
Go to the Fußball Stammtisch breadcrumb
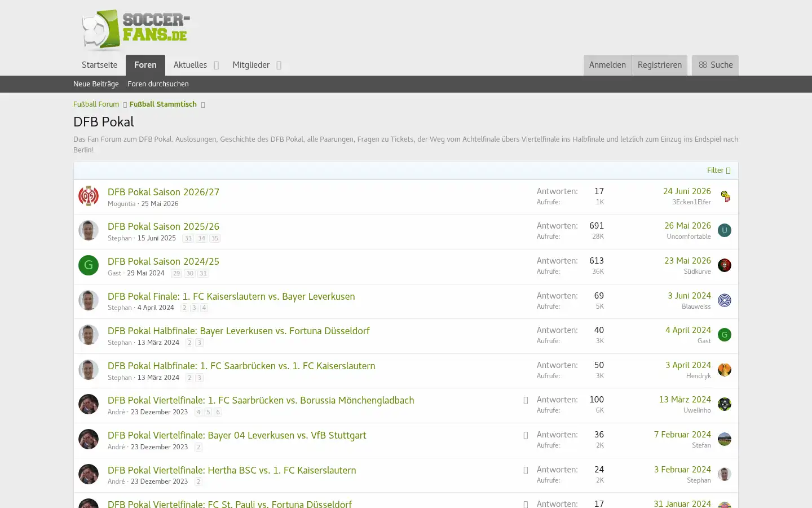click(163, 104)
